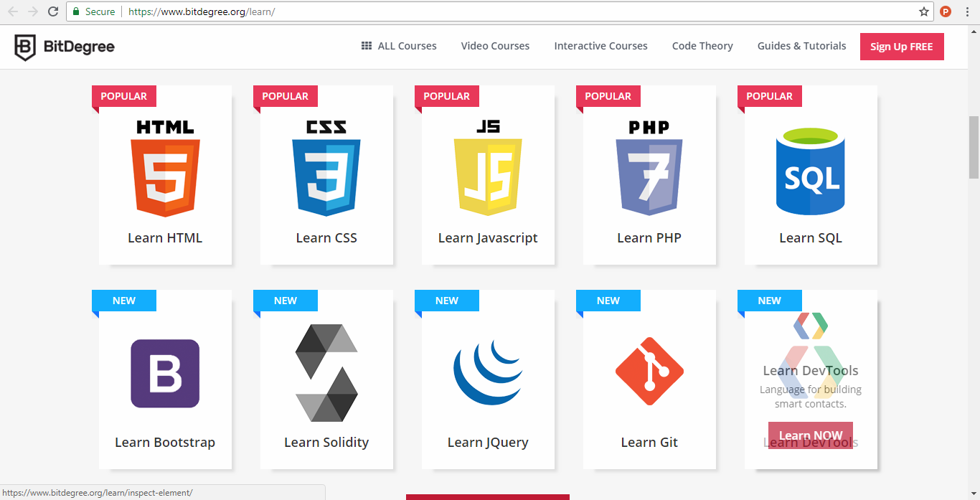
Task: Open Interactive Courses menu item
Action: (600, 46)
